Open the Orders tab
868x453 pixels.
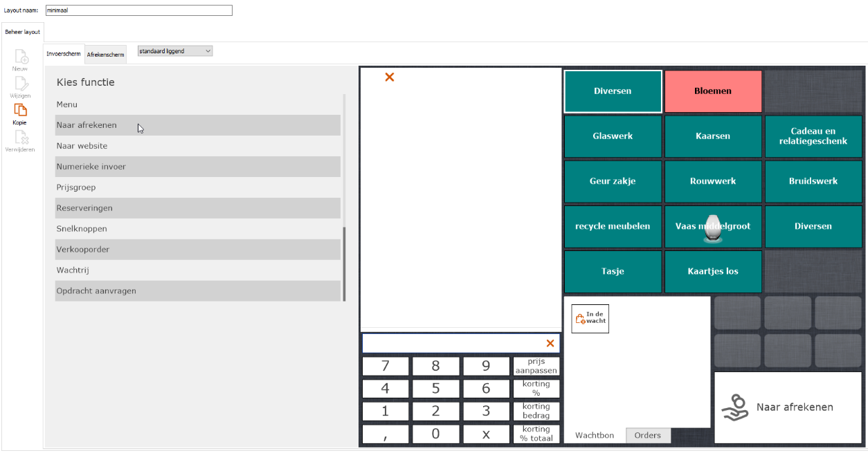pos(648,435)
